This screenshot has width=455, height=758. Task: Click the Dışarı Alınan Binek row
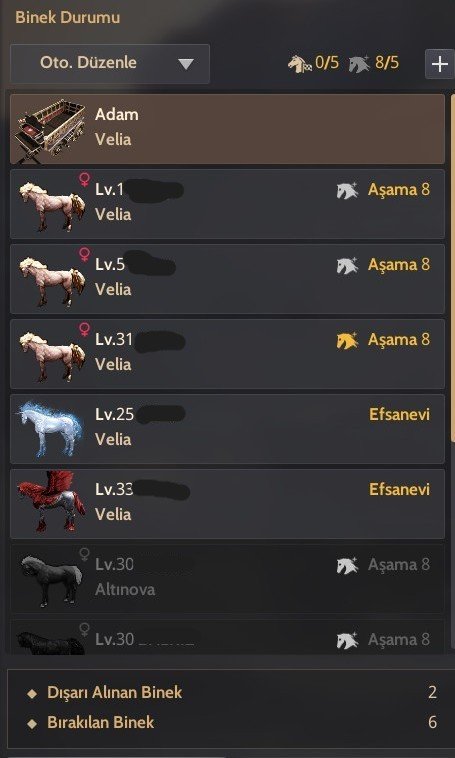[232, 693]
